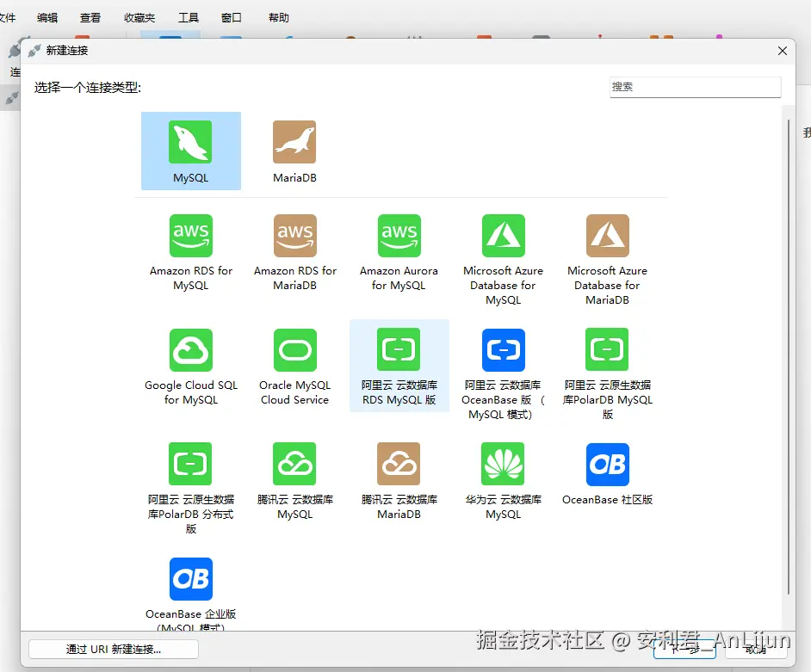Select Microsoft Azure Database for MariaDB icon
This screenshot has width=811, height=672.
click(x=607, y=235)
